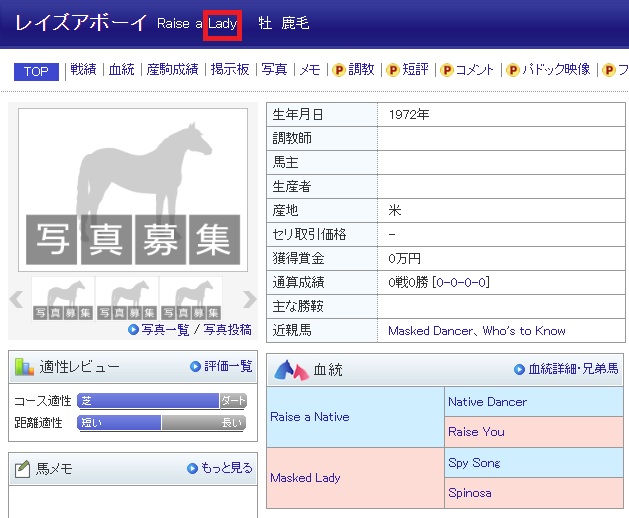Click the memo notepad icon beside 馬メモ
The image size is (629, 518).
22,469
